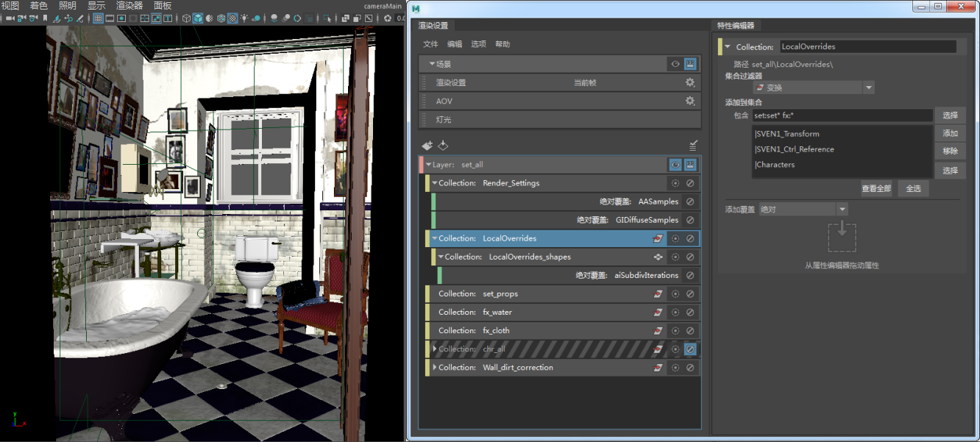The height and width of the screenshot is (442, 980).
Task: Isolate the fx_water collection
Action: [675, 313]
